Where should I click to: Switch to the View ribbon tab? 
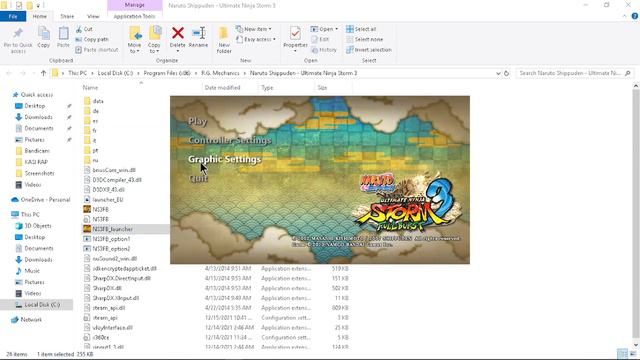(93, 16)
